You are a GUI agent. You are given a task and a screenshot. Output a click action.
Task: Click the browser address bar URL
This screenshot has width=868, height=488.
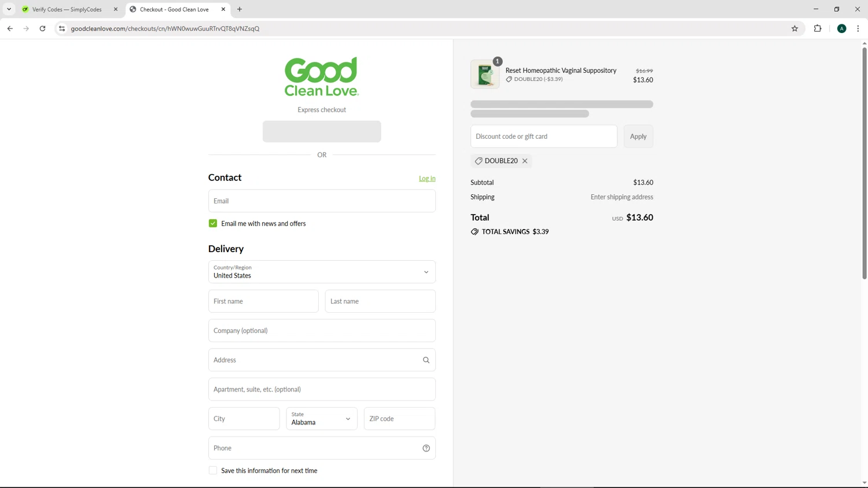pyautogui.click(x=165, y=28)
